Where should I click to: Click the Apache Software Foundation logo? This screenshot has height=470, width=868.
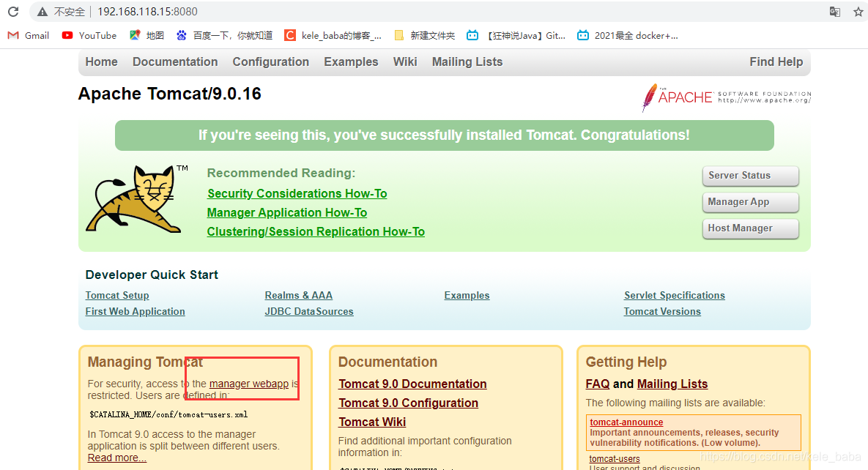pos(727,97)
